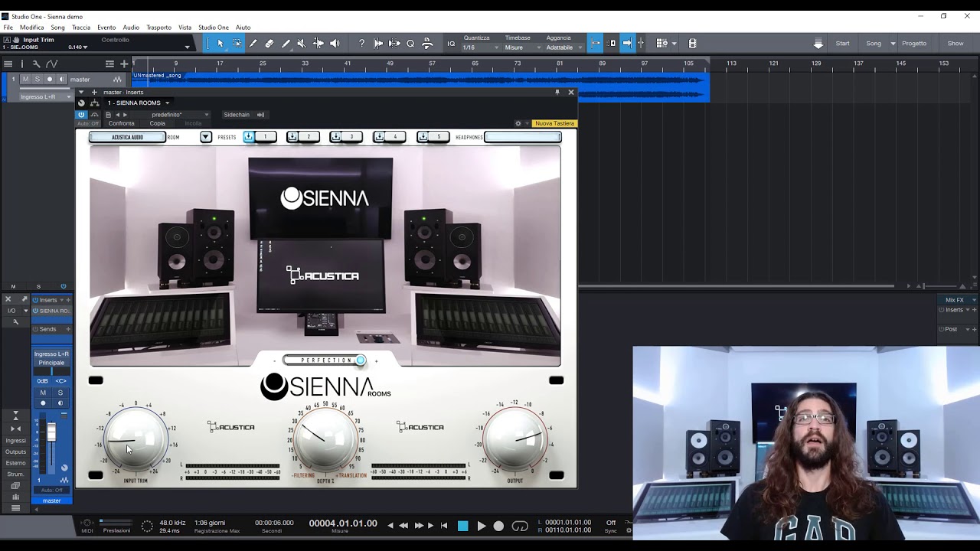The width and height of the screenshot is (980, 551).
Task: Click the master channel volume fader
Action: pos(51,433)
